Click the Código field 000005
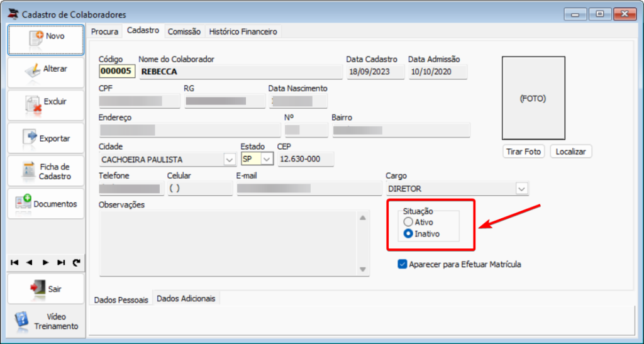Image resolution: width=644 pixels, height=344 pixels. 117,72
